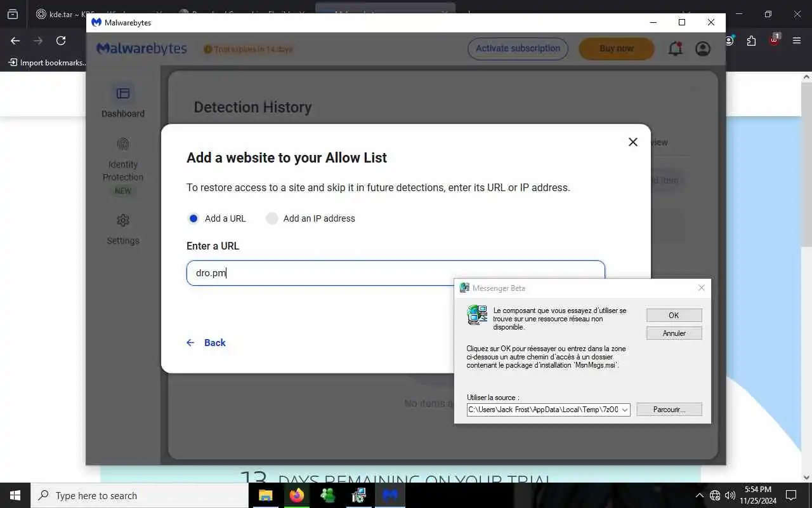Reload the browser page
The width and height of the screenshot is (812, 508).
coord(61,41)
